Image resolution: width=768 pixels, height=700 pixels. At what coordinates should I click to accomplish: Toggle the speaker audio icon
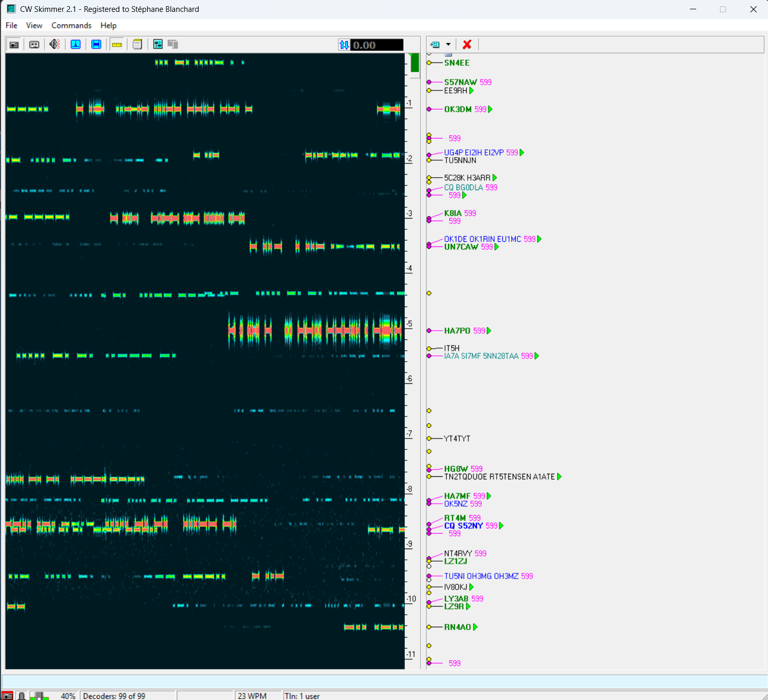(x=55, y=44)
